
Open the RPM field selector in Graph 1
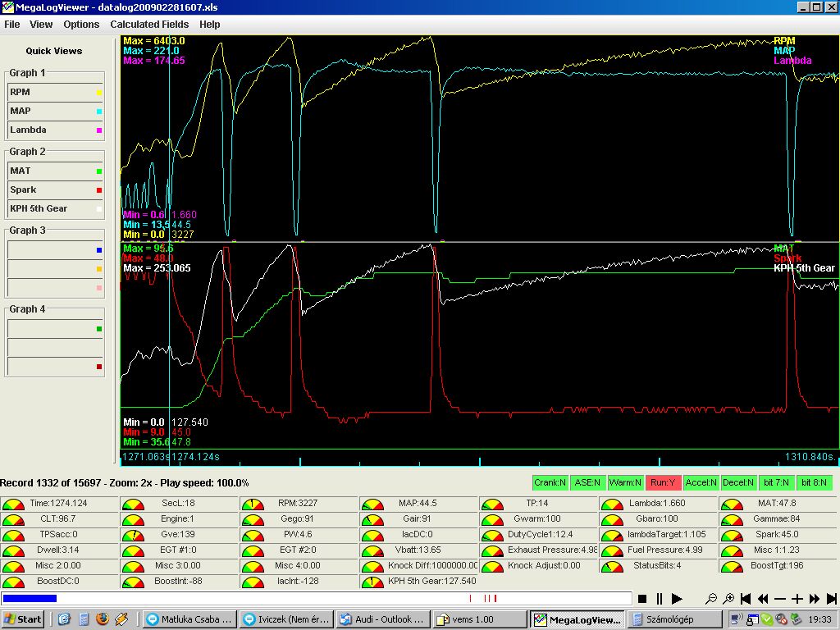click(51, 93)
